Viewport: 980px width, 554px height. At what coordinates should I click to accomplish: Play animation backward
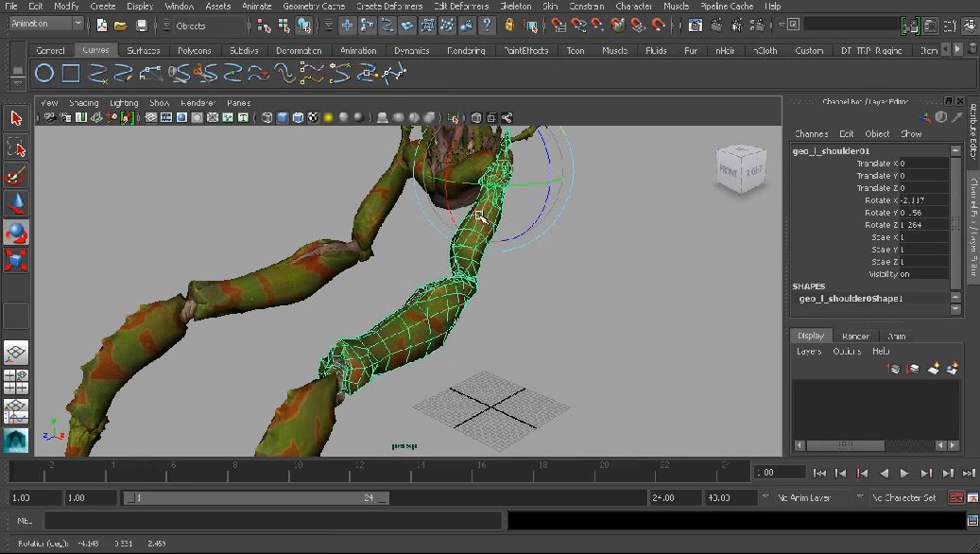coord(883,474)
